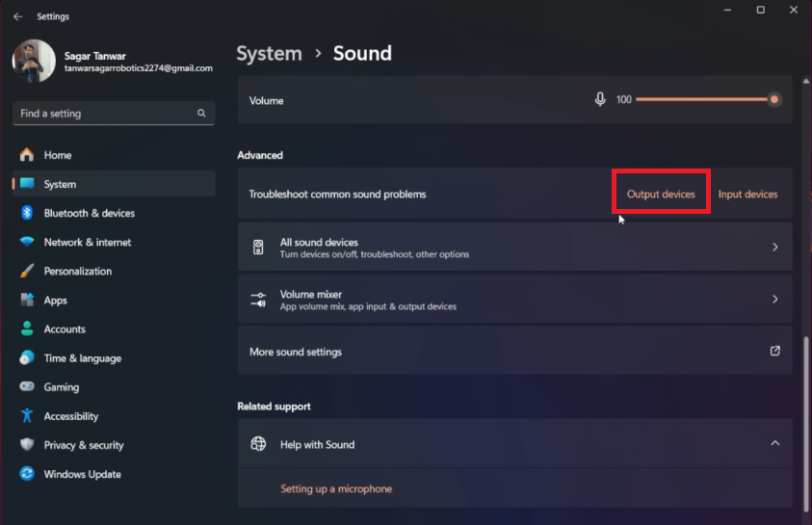Go to Windows Update section
Image resolution: width=812 pixels, height=525 pixels.
coord(82,474)
